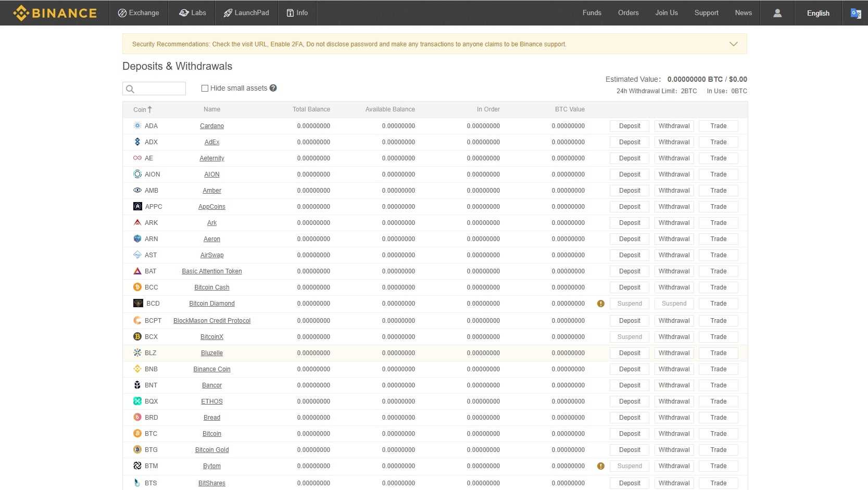868x490 pixels.
Task: Click the help icon beside Hide small assets
Action: coord(273,88)
